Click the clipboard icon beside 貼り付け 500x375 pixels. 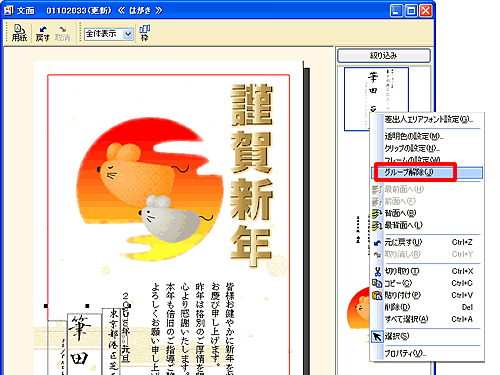click(377, 295)
